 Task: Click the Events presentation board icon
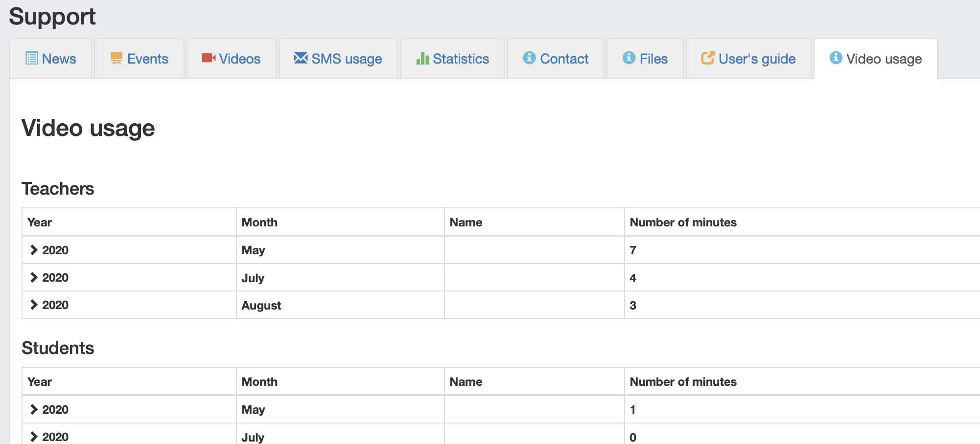pyautogui.click(x=117, y=58)
